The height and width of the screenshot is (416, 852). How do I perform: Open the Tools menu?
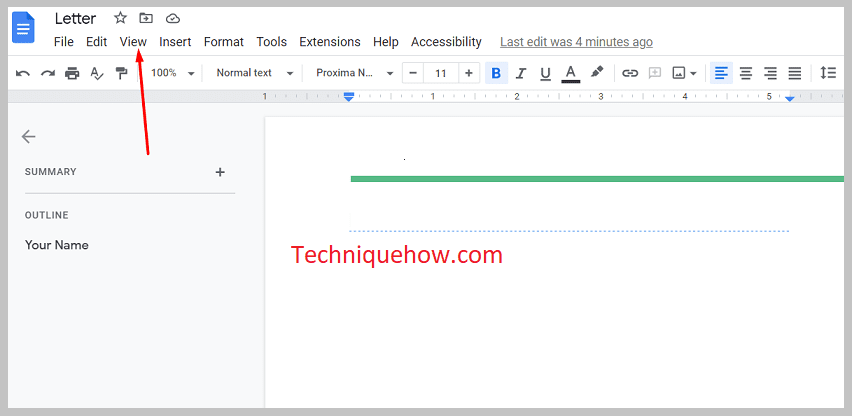272,42
